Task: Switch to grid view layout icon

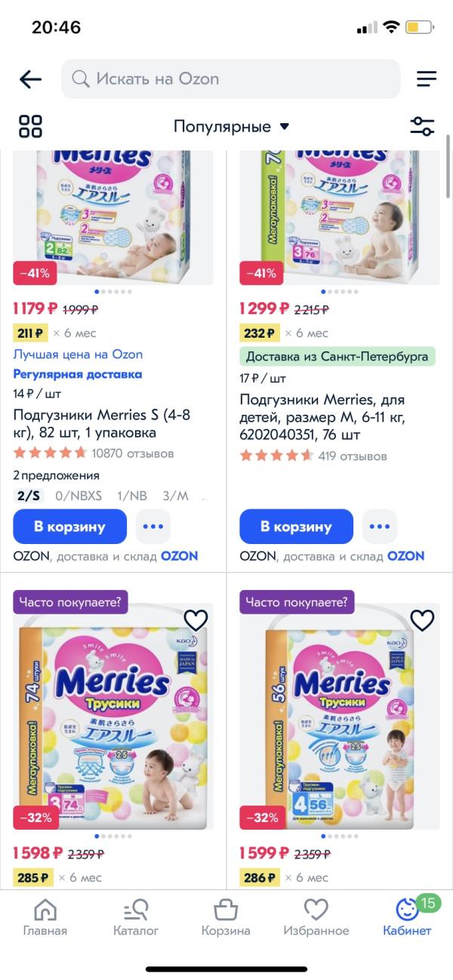Action: [30, 126]
